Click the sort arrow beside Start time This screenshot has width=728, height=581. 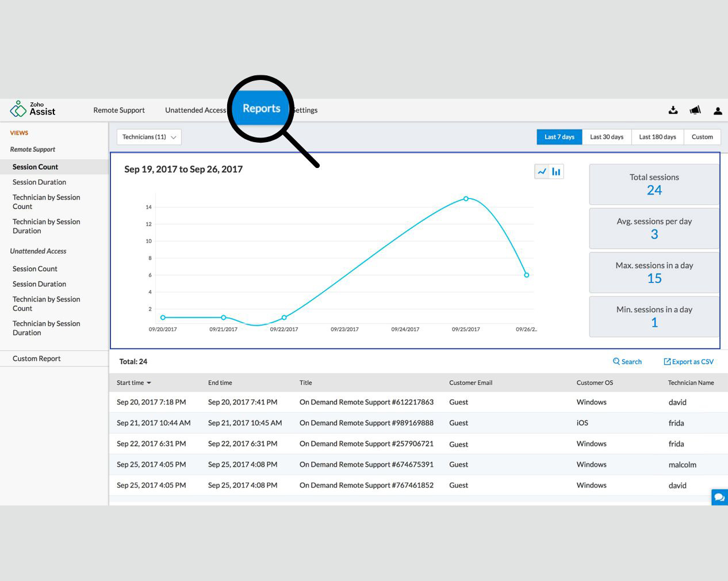(x=149, y=383)
